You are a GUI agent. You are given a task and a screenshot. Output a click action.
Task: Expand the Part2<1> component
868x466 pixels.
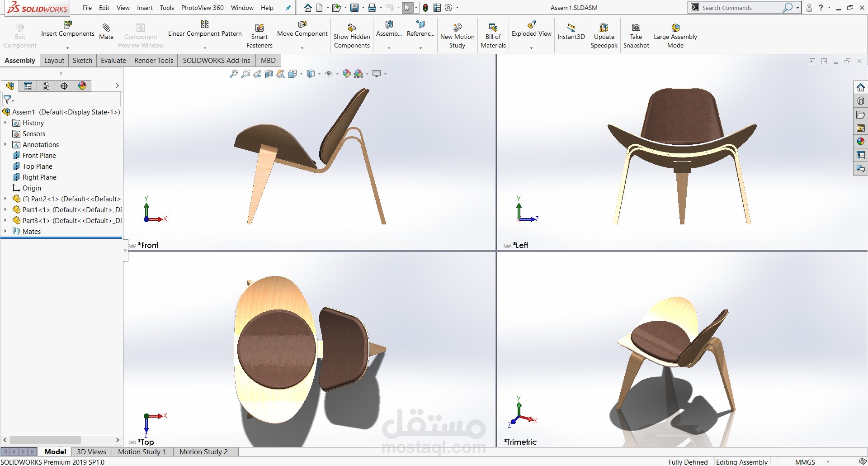(5, 199)
